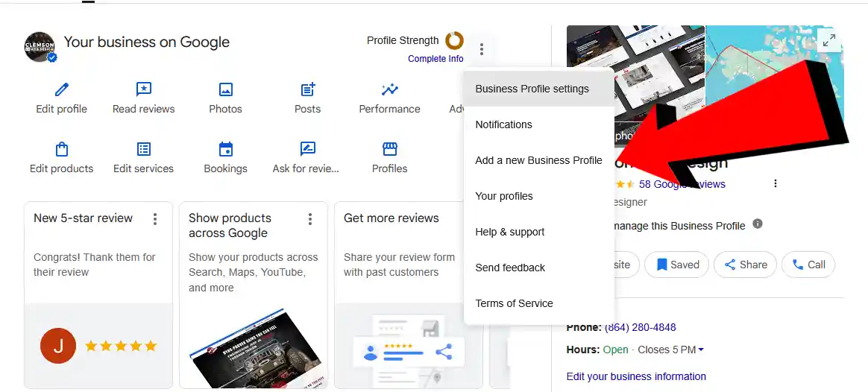The height and width of the screenshot is (392, 868).
Task: Select Business Profile settings menu item
Action: click(539, 89)
